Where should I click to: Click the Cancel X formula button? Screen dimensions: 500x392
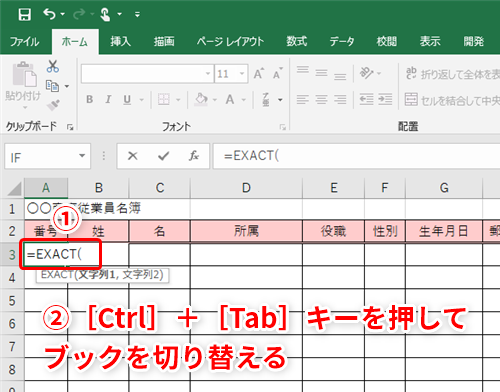coord(133,156)
